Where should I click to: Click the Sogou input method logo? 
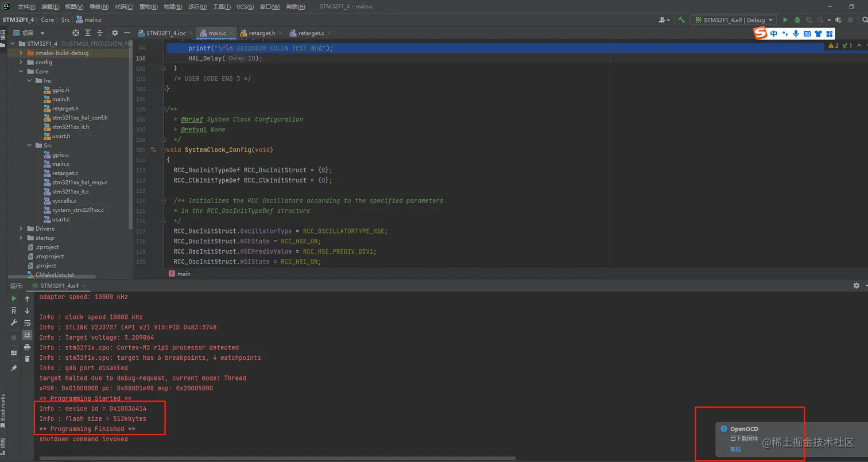[760, 34]
